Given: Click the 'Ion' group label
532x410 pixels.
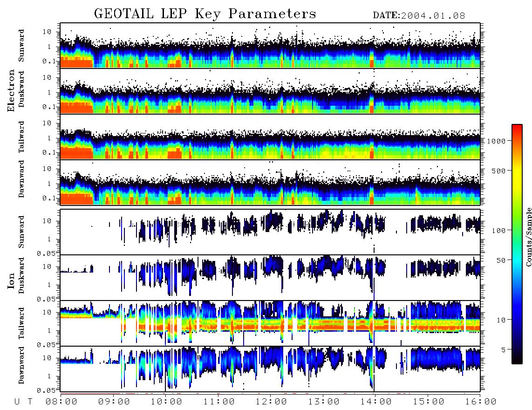Looking at the screenshot, I should pos(11,280).
